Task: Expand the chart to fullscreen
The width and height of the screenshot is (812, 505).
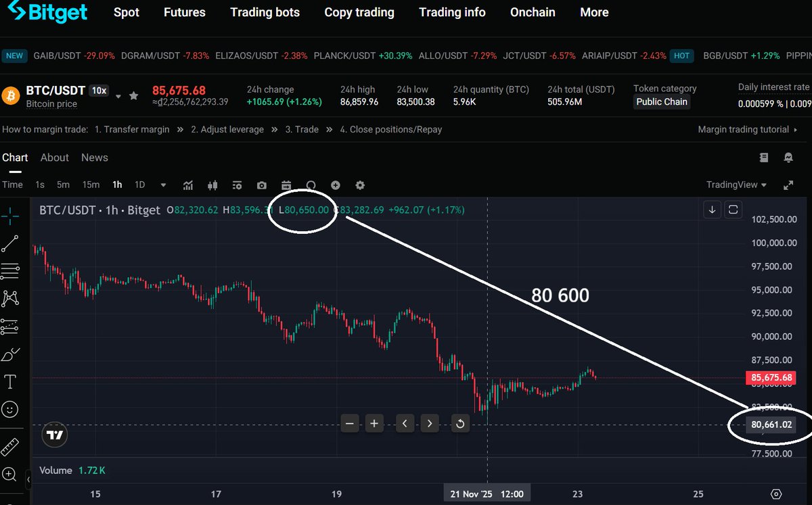Action: 788,185
